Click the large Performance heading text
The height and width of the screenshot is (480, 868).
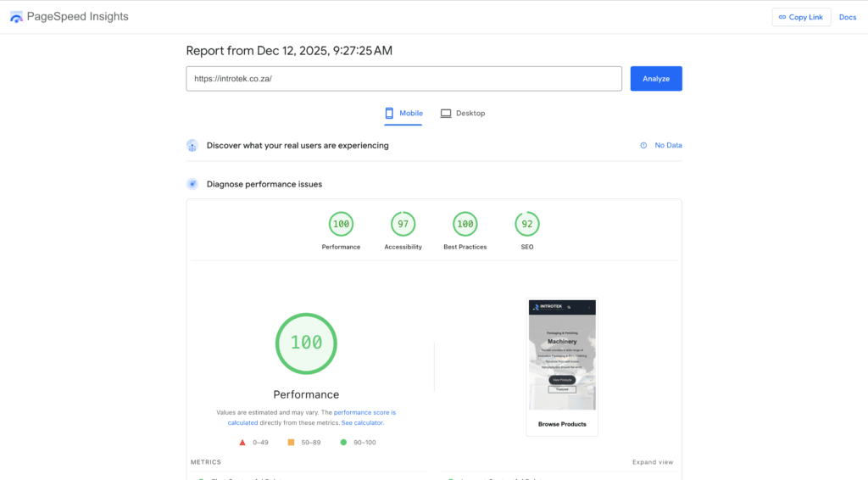(x=306, y=394)
